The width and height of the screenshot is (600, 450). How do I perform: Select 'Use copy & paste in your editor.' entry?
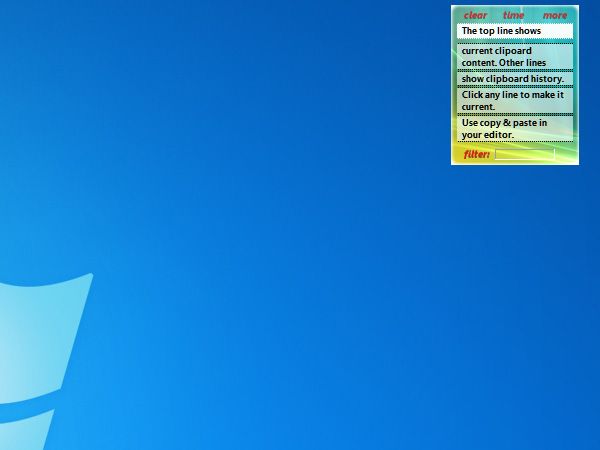[515, 129]
